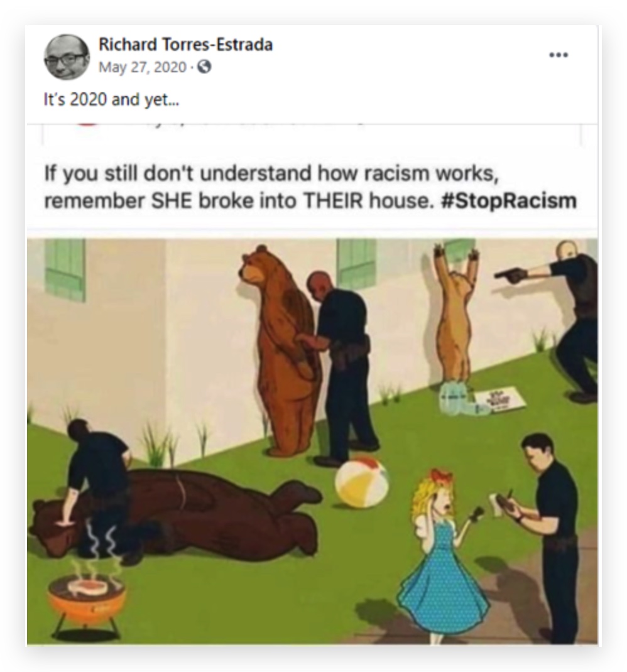Click the handgun pointed at the small bear

tap(510, 273)
